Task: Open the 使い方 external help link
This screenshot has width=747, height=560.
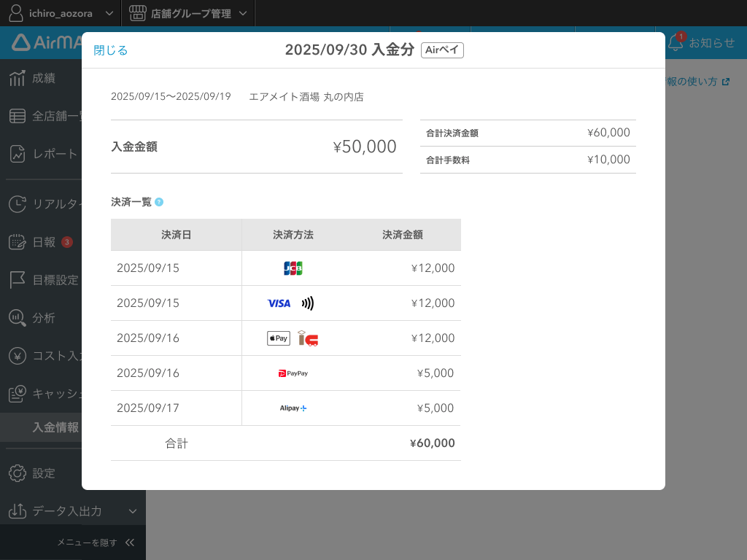Action: pos(698,82)
